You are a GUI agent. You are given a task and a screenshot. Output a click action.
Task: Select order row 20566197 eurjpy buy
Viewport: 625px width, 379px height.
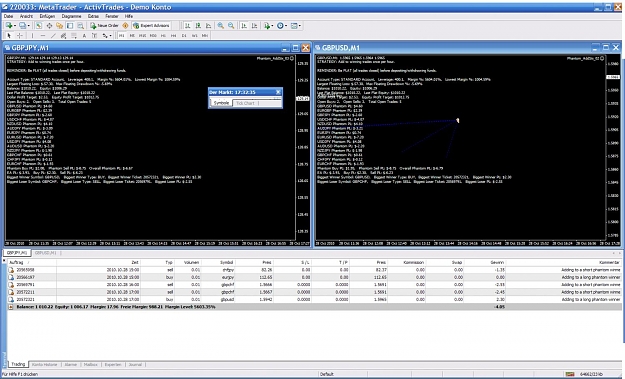(x=314, y=277)
